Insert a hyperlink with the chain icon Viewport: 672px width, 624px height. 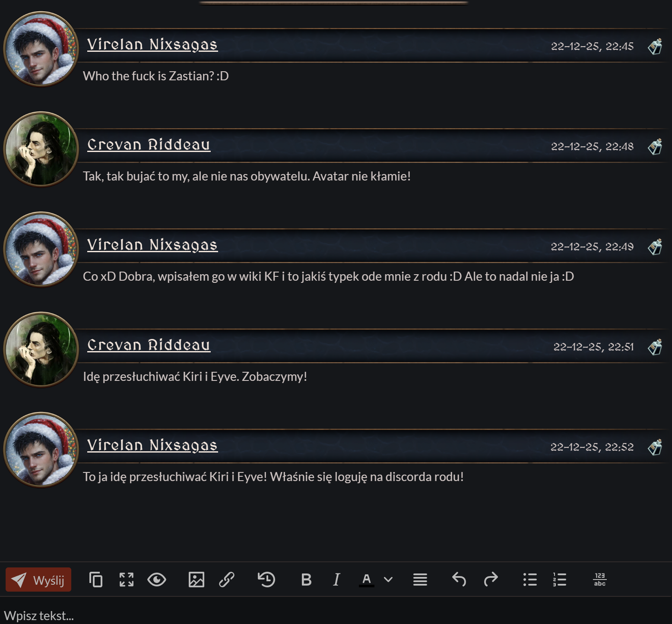227,580
